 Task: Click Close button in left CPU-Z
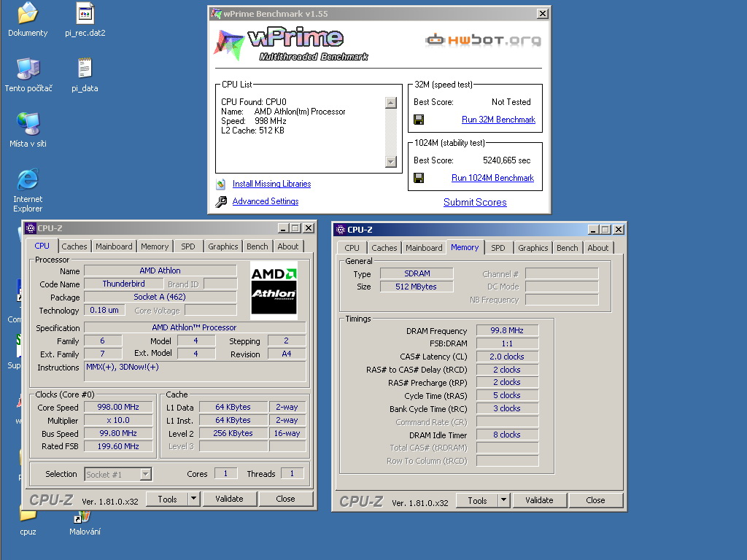285,499
